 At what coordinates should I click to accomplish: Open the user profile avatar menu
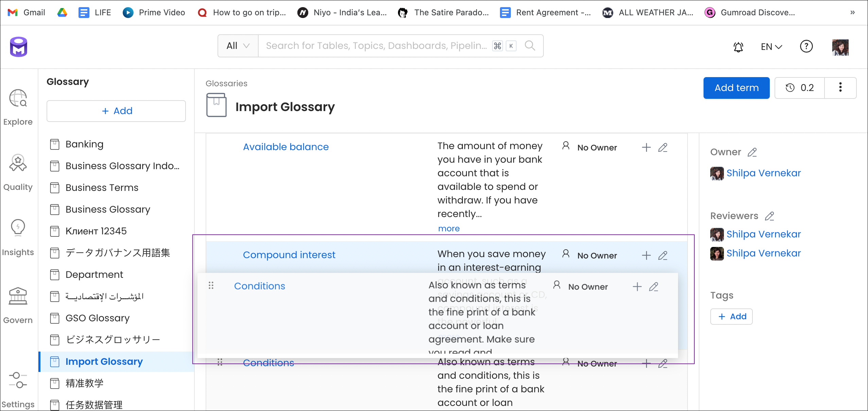pyautogui.click(x=840, y=47)
